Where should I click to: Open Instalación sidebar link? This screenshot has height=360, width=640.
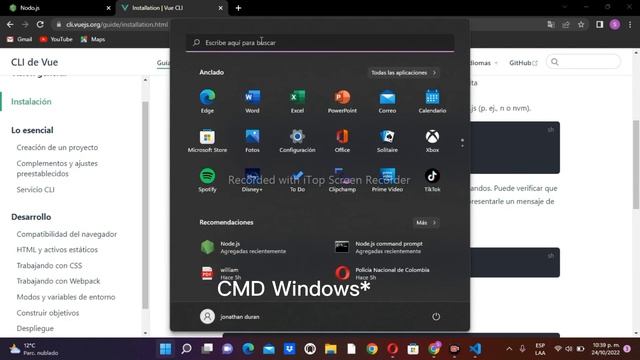[31, 102]
